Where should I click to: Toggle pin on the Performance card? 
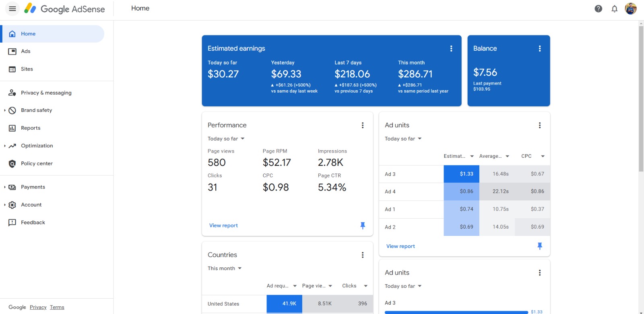(x=363, y=225)
